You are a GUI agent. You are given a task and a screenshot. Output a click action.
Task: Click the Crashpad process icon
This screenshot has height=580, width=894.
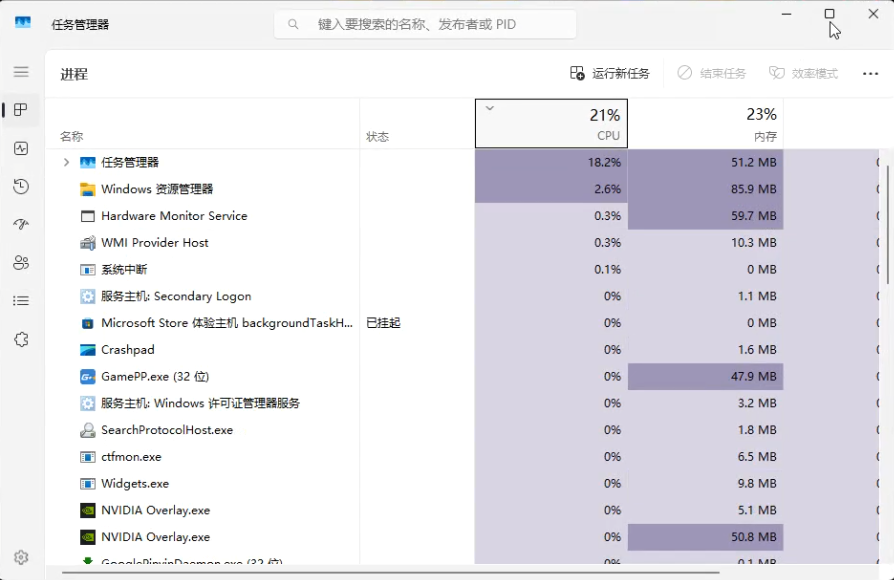click(x=87, y=350)
